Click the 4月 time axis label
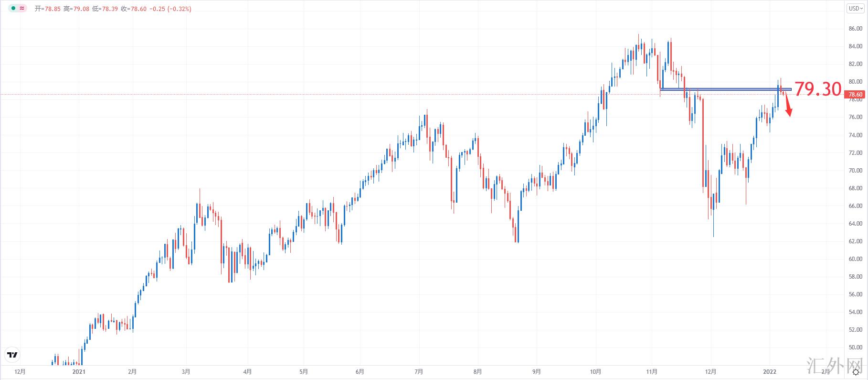This screenshot has width=868, height=380. click(x=247, y=372)
